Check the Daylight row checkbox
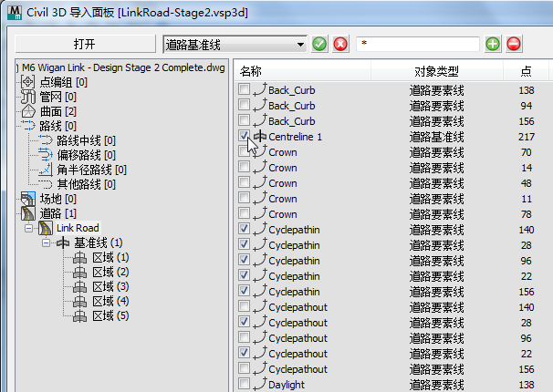The height and width of the screenshot is (392, 553). point(244,384)
